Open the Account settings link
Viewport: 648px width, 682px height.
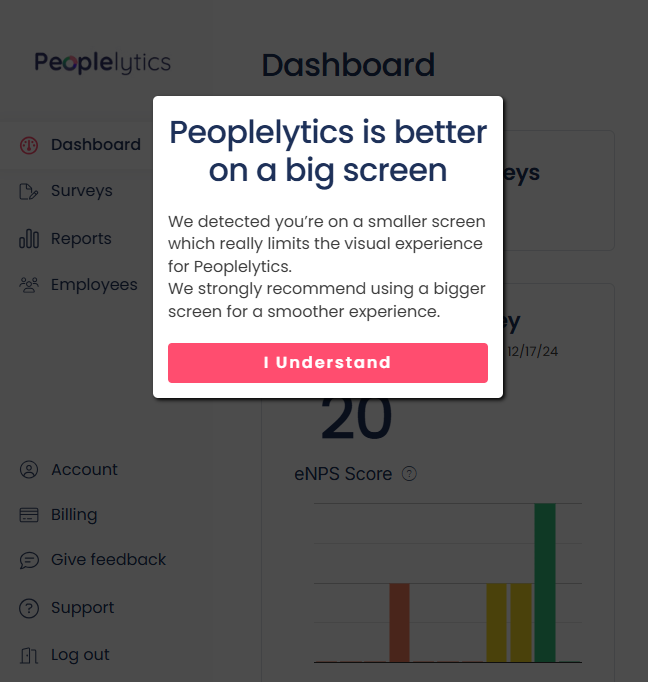pyautogui.click(x=84, y=470)
